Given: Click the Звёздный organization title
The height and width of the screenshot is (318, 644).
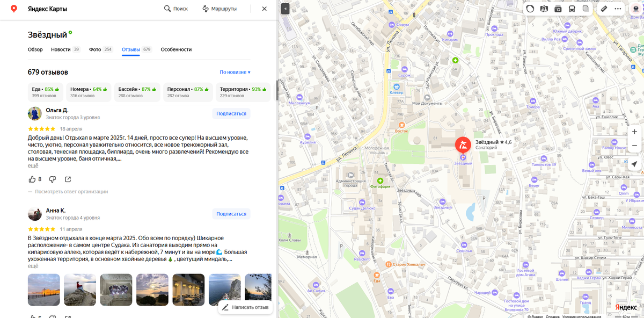Looking at the screenshot, I should coord(47,34).
